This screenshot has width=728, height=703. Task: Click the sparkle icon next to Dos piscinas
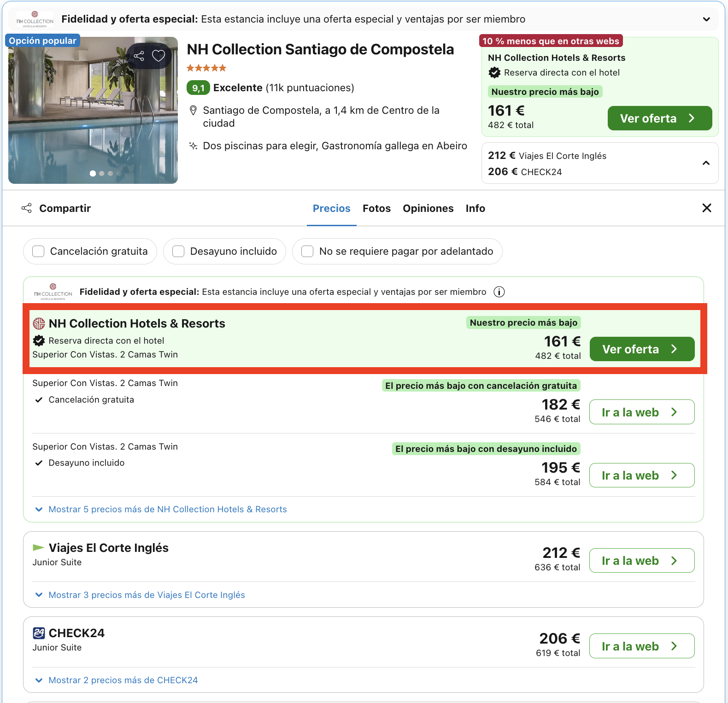[x=194, y=146]
